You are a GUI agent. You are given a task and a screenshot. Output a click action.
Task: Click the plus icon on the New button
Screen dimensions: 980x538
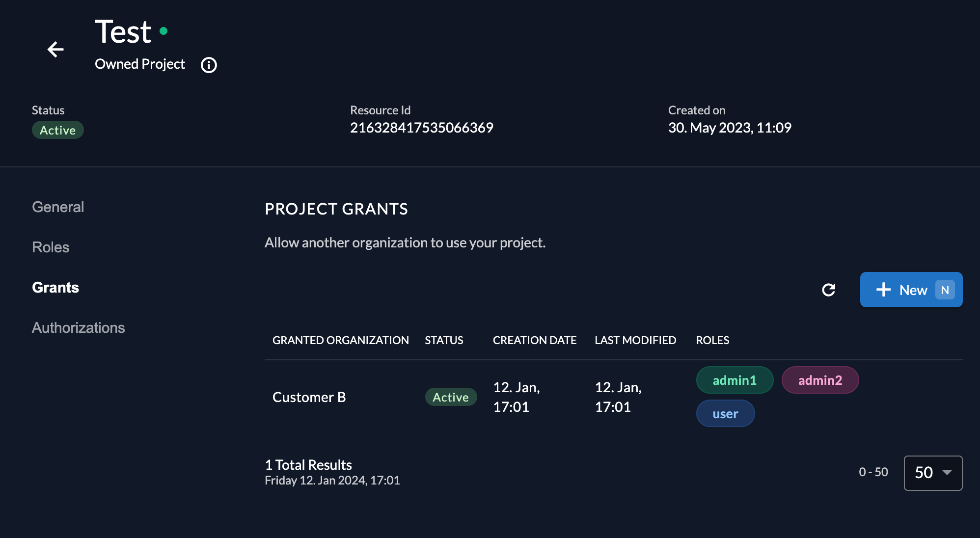point(883,290)
